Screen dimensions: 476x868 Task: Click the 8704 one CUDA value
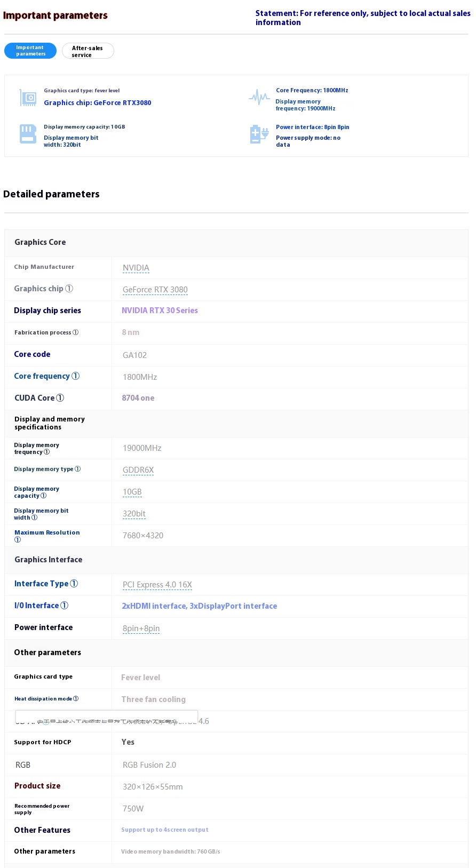(138, 398)
